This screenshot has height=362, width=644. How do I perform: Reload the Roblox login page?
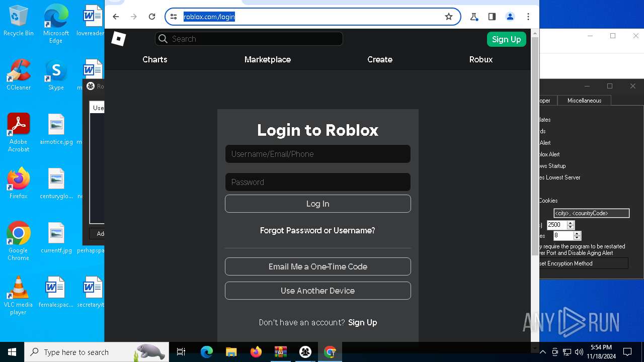pos(152,17)
